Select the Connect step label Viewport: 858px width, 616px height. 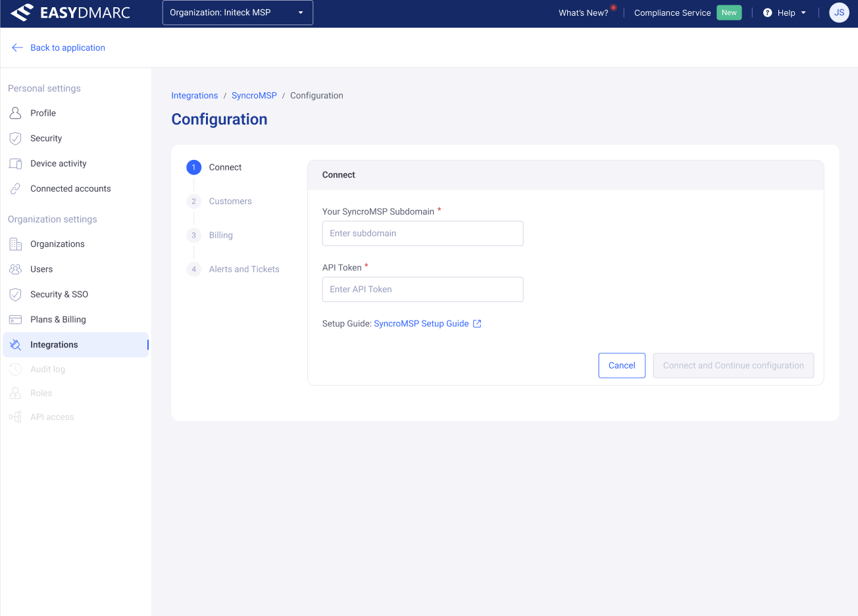226,167
